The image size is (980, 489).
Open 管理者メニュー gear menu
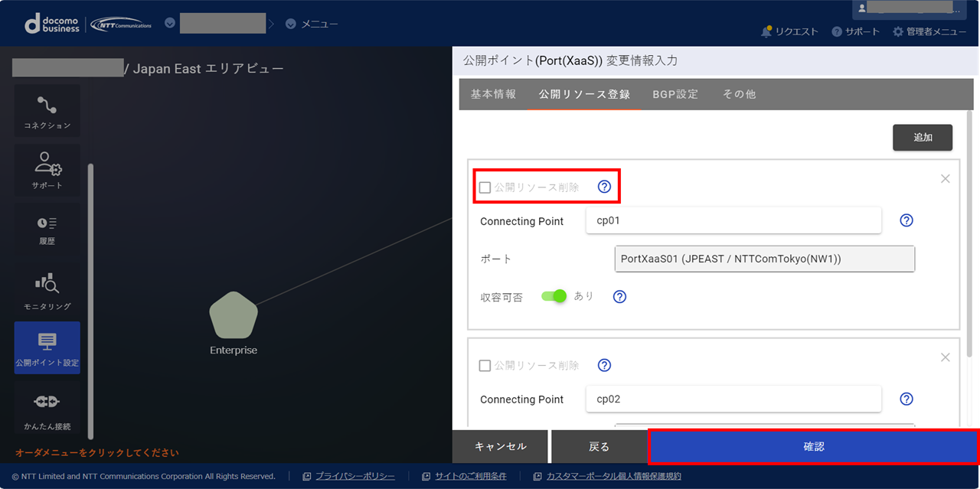tap(929, 31)
